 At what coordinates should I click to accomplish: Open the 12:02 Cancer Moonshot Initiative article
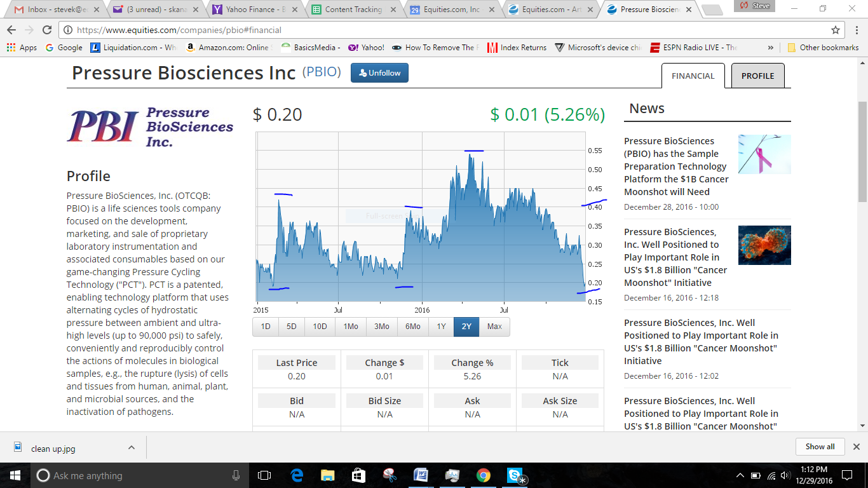(701, 342)
